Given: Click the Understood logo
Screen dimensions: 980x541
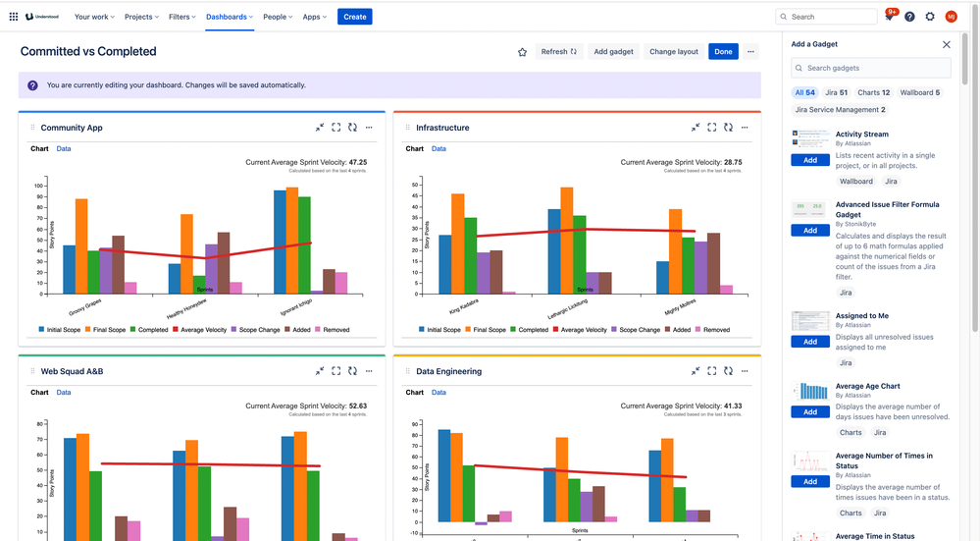Looking at the screenshot, I should (x=42, y=17).
